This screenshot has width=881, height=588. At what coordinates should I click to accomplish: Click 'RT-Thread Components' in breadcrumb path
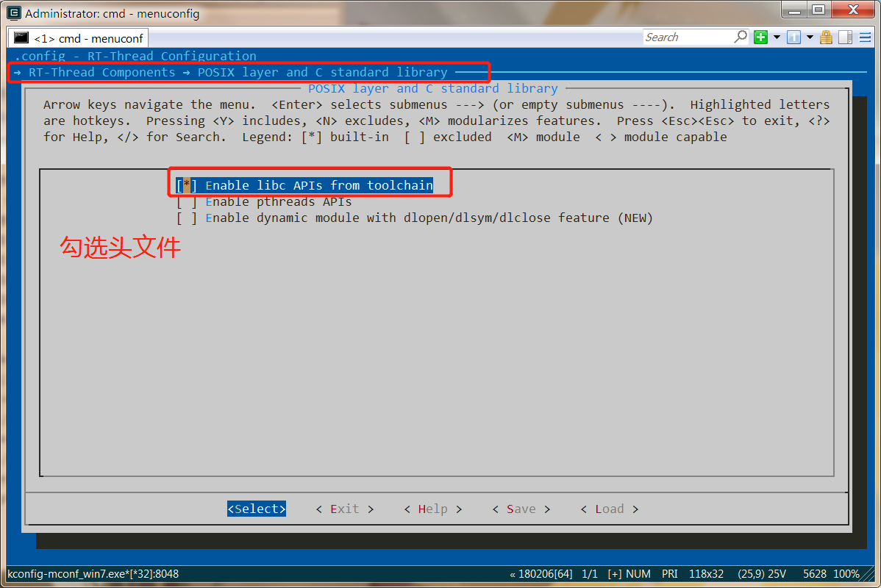101,73
